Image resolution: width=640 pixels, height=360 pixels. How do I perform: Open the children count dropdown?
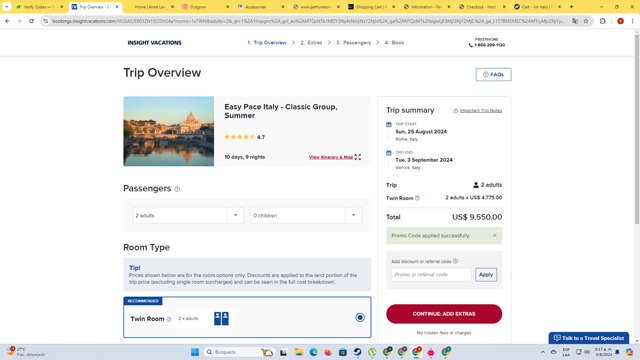point(306,216)
